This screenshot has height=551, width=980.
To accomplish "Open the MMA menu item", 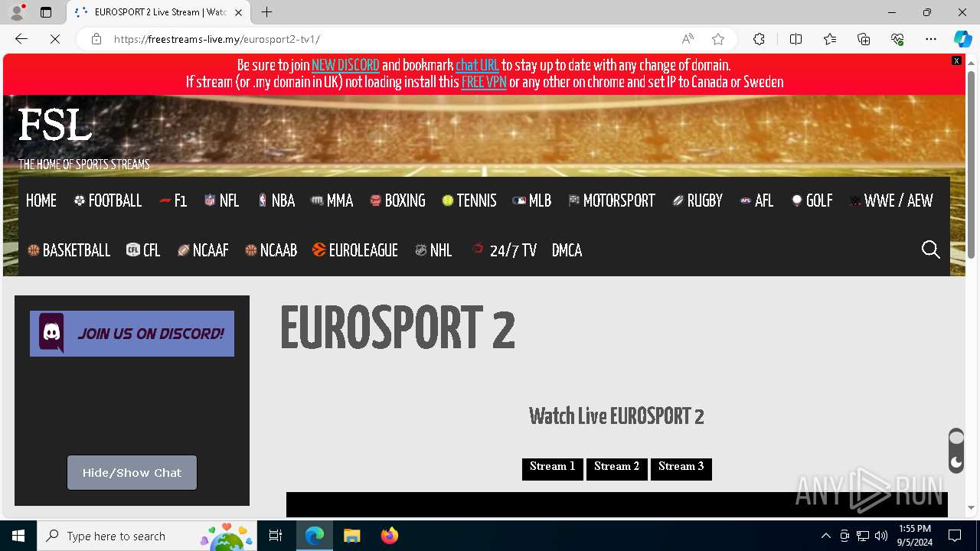I will pyautogui.click(x=332, y=201).
